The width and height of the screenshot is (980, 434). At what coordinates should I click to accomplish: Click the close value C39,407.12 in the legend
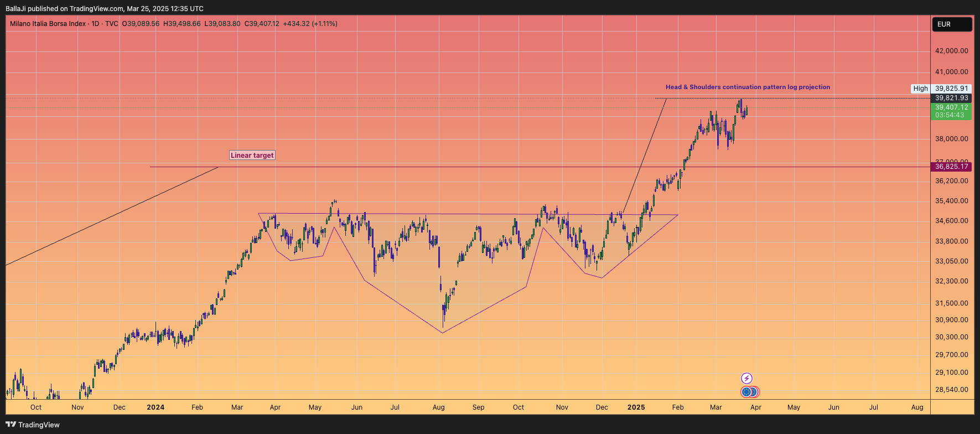point(262,24)
